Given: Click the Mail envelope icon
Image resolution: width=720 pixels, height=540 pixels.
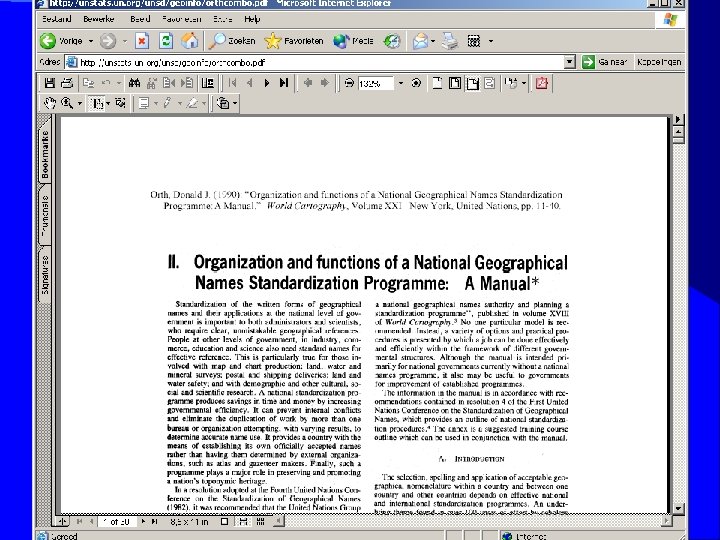Looking at the screenshot, I should 420,41.
